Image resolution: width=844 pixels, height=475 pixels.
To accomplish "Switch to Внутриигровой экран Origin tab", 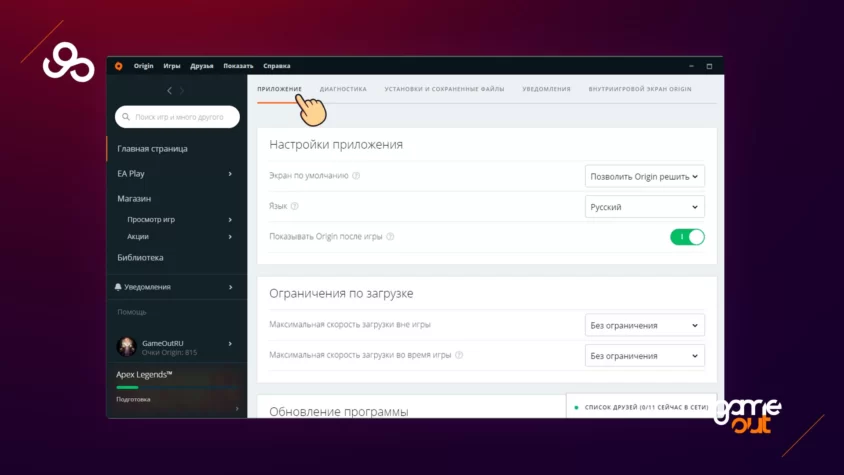I will 640,89.
